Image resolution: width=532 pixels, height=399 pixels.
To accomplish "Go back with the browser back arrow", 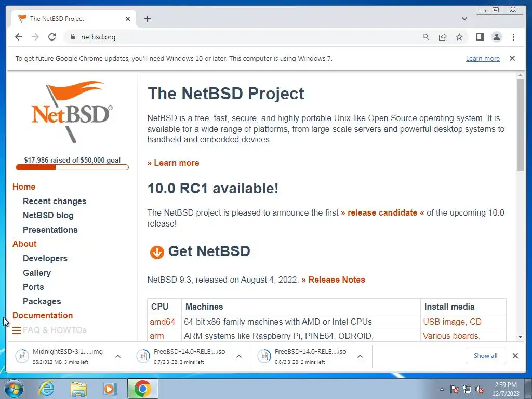I will (x=19, y=37).
